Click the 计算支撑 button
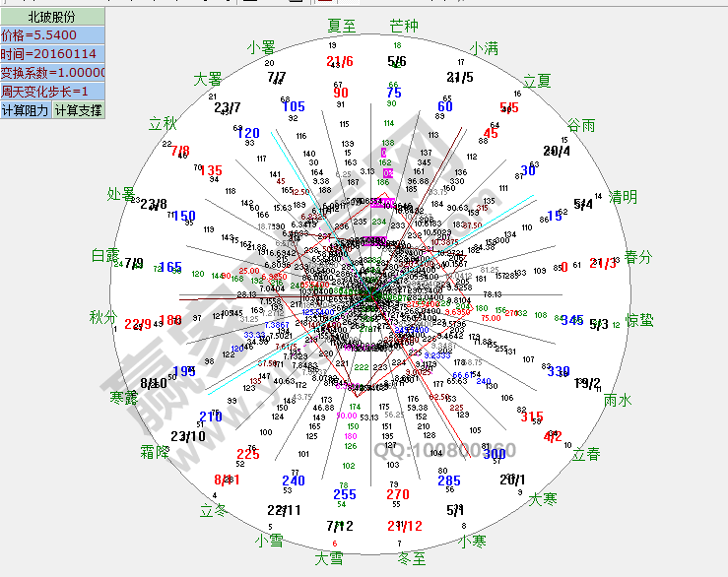Viewport: 728px width, 577px height. click(x=78, y=110)
